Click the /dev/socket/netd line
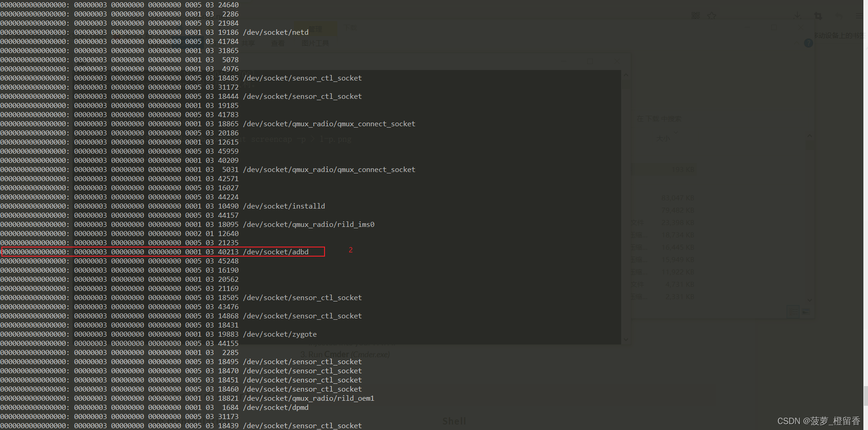Screen dimensions: 868x430 point(154,32)
